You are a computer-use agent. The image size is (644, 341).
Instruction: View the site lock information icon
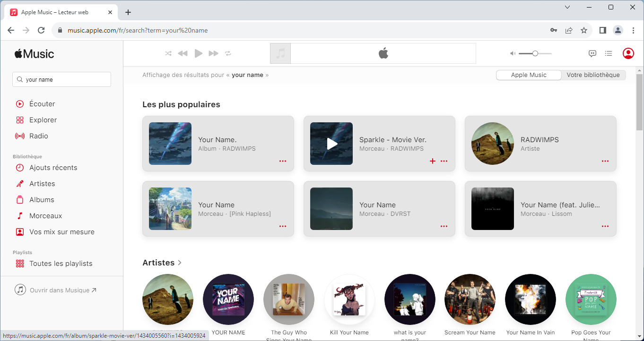(60, 30)
